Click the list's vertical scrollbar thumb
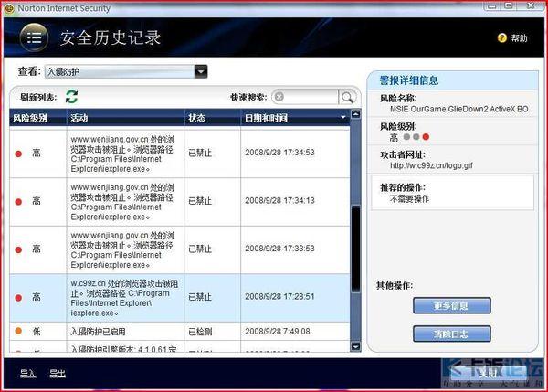Viewport: 548px width, 392px height. tap(355, 249)
